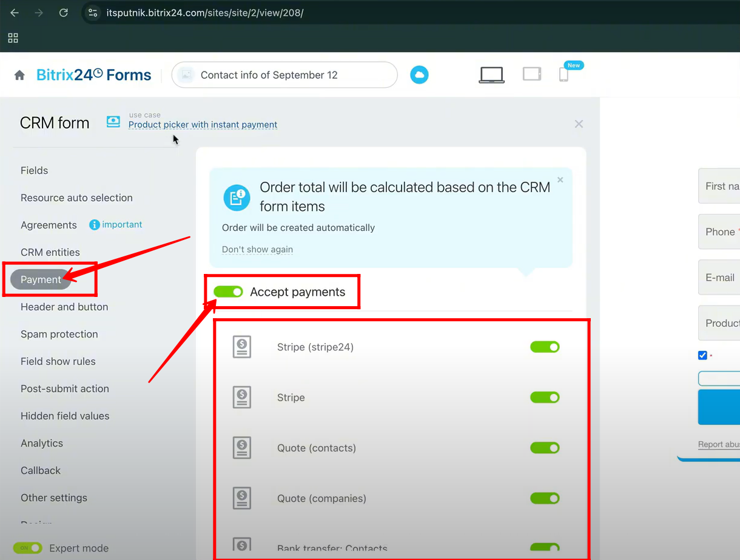Image resolution: width=740 pixels, height=560 pixels.
Task: Open the browser apps grid icon
Action: tap(13, 38)
